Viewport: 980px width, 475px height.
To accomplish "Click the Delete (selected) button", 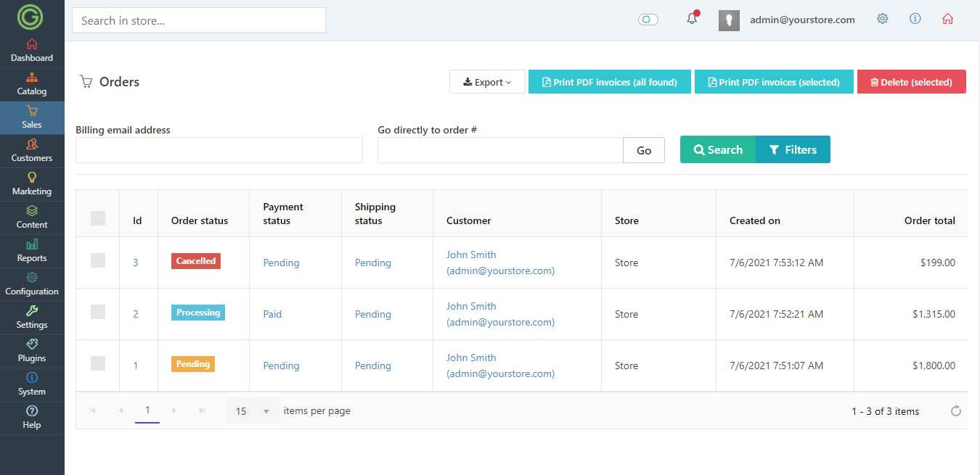I will pyautogui.click(x=912, y=82).
